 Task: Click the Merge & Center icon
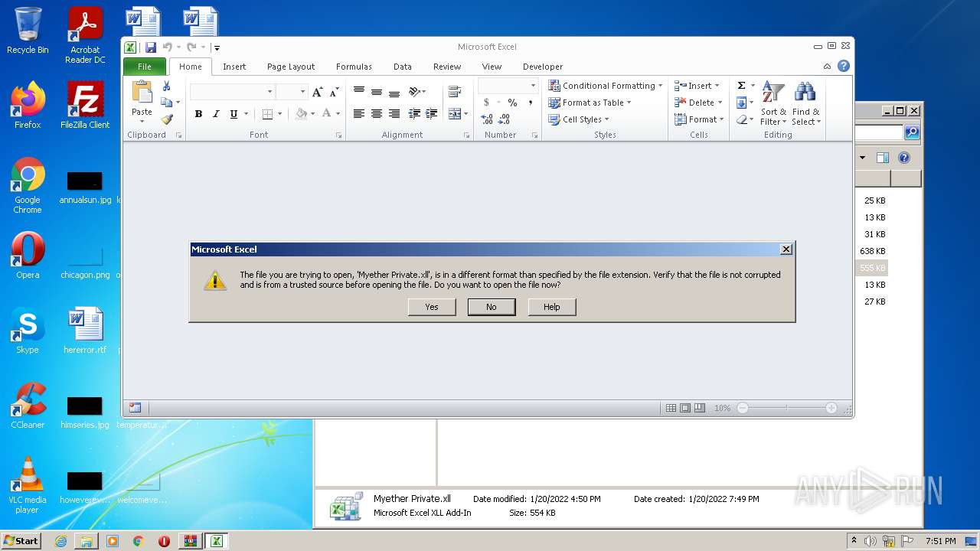455,114
